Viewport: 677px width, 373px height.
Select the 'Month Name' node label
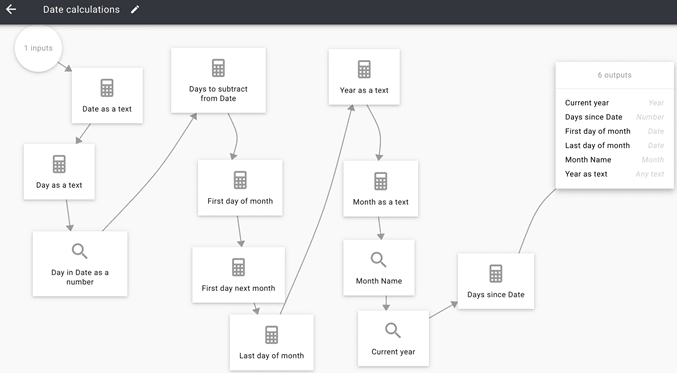pyautogui.click(x=379, y=281)
